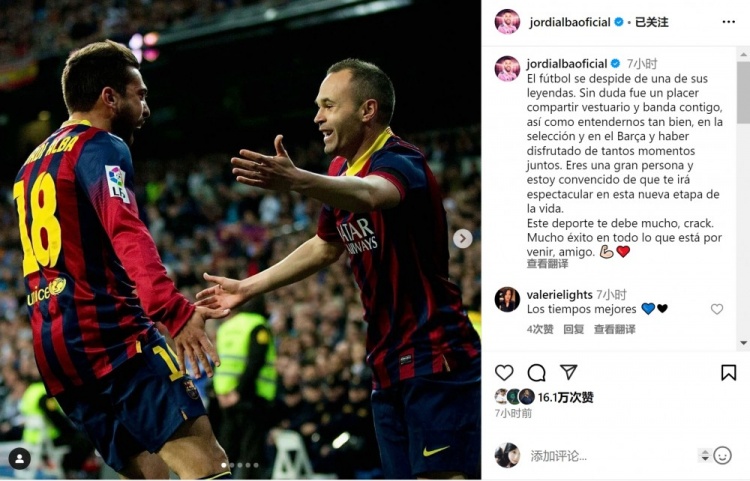Open comments via speech bubble icon
The image size is (750, 481).
[x=536, y=372]
